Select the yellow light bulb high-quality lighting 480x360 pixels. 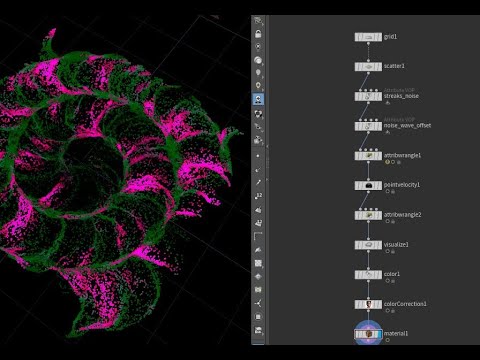pos(258,85)
